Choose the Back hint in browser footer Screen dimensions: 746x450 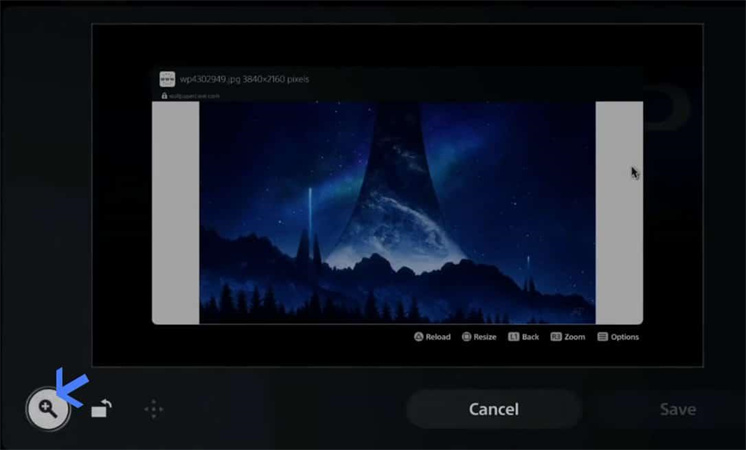coord(523,337)
